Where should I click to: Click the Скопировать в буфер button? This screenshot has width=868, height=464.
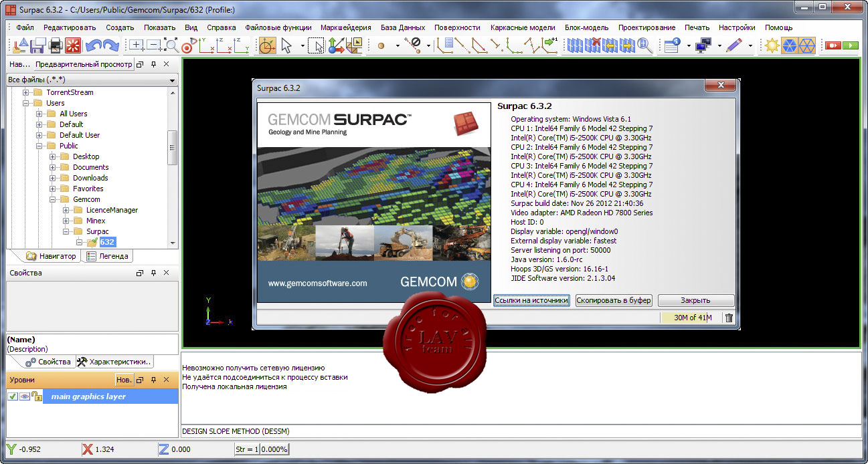pyautogui.click(x=614, y=300)
